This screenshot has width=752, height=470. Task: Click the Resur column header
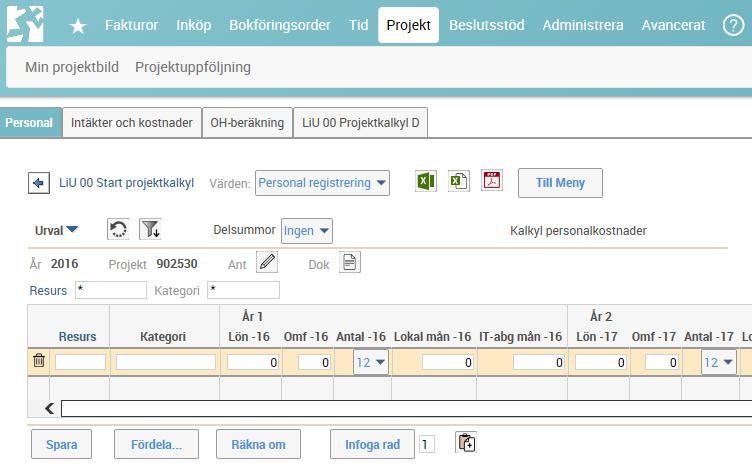point(77,337)
